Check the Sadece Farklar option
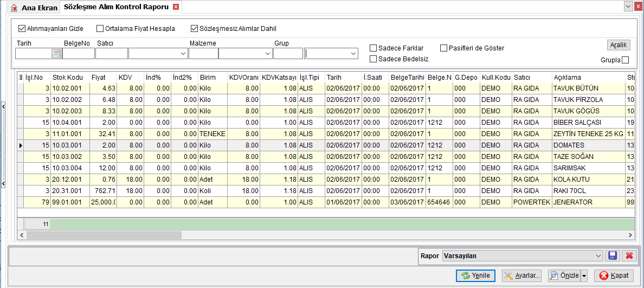644x288 pixels. pos(373,48)
